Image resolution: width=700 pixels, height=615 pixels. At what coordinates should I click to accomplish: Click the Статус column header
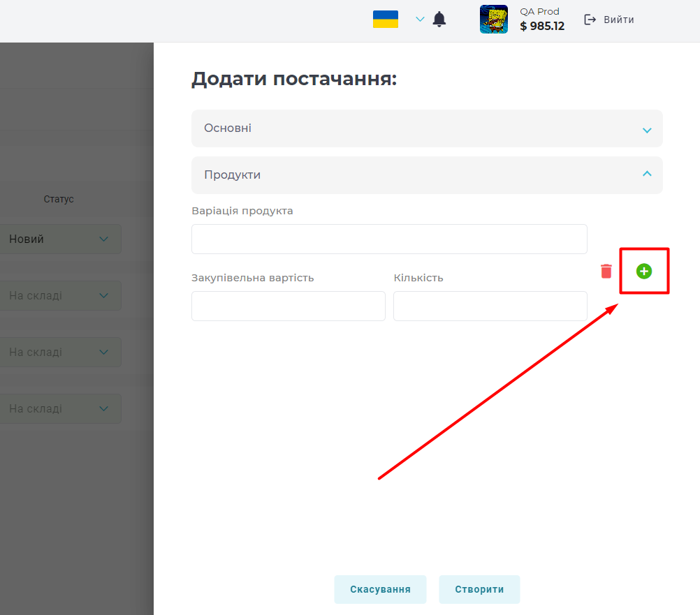point(59,199)
